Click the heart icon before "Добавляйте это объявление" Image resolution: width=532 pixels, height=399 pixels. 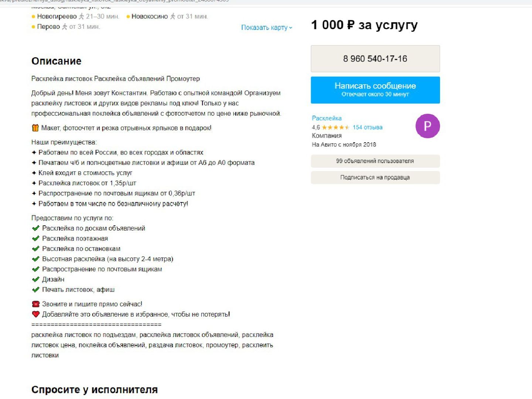click(x=35, y=314)
